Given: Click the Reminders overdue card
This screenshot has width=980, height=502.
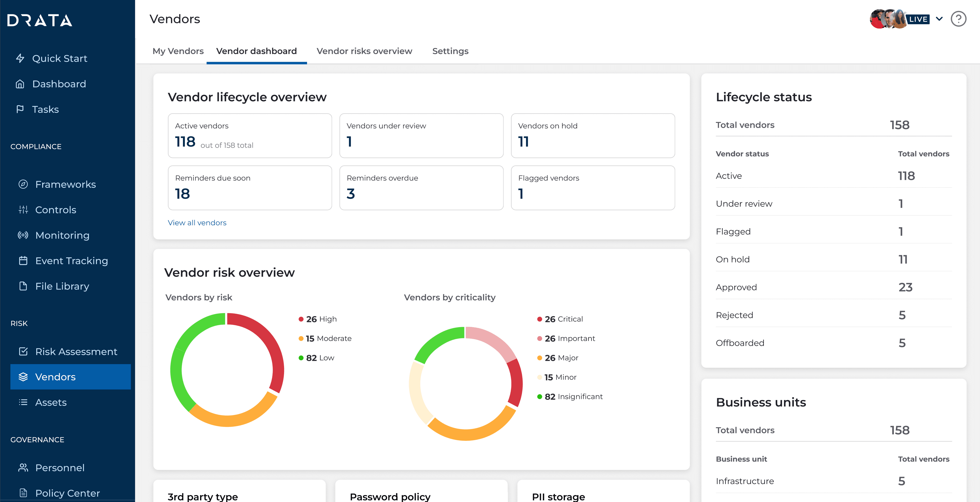Looking at the screenshot, I should tap(421, 188).
